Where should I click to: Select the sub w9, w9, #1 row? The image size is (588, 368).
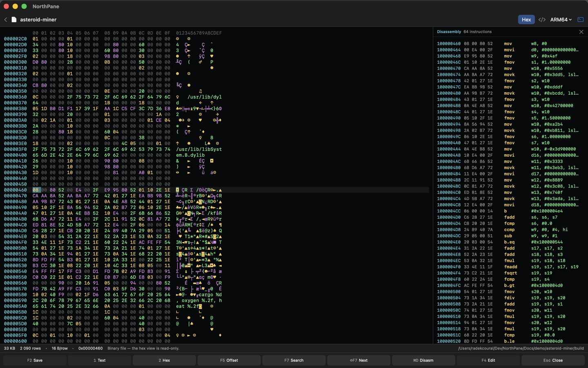coord(510,236)
